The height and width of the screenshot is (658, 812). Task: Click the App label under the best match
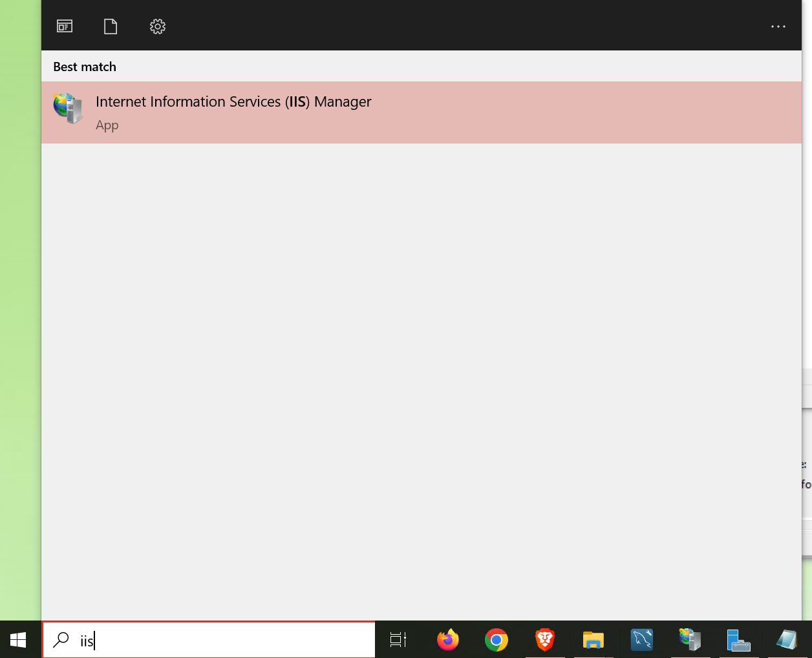(107, 125)
